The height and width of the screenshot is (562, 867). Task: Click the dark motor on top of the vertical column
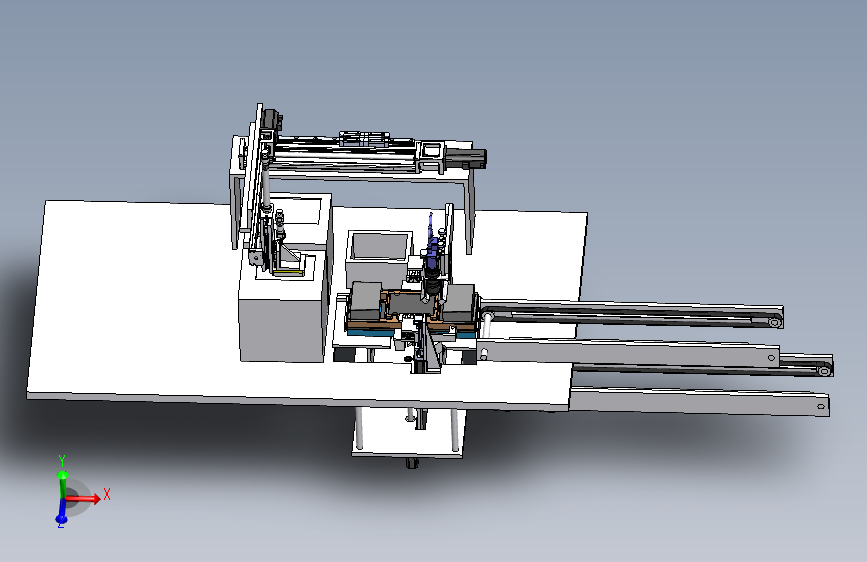(273, 119)
